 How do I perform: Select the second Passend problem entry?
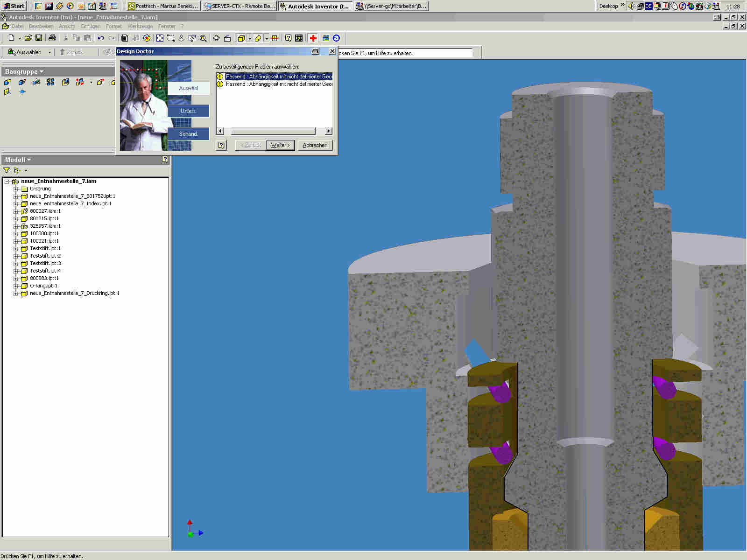click(x=278, y=84)
